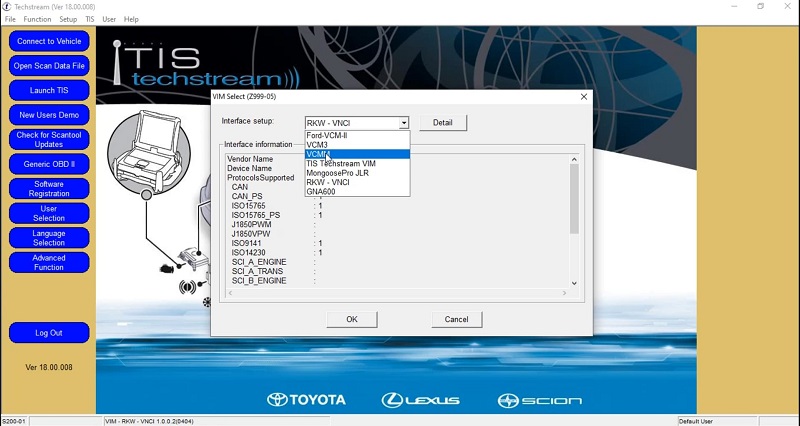Open Advanced Function
The height and width of the screenshot is (426, 800).
[x=49, y=262]
